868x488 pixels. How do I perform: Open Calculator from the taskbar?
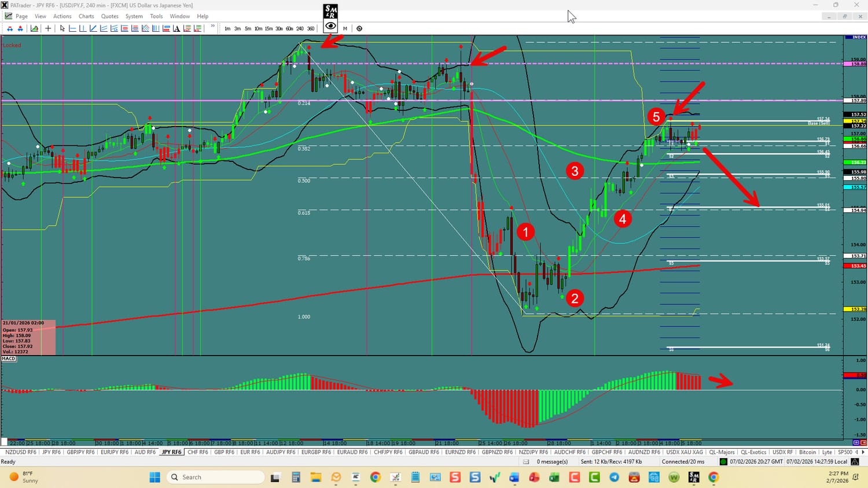click(296, 477)
